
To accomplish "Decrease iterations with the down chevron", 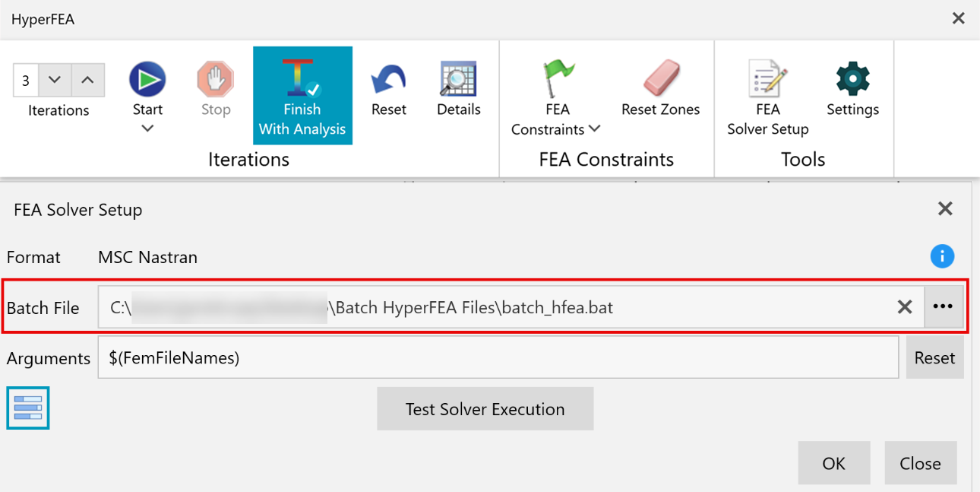I will 55,80.
